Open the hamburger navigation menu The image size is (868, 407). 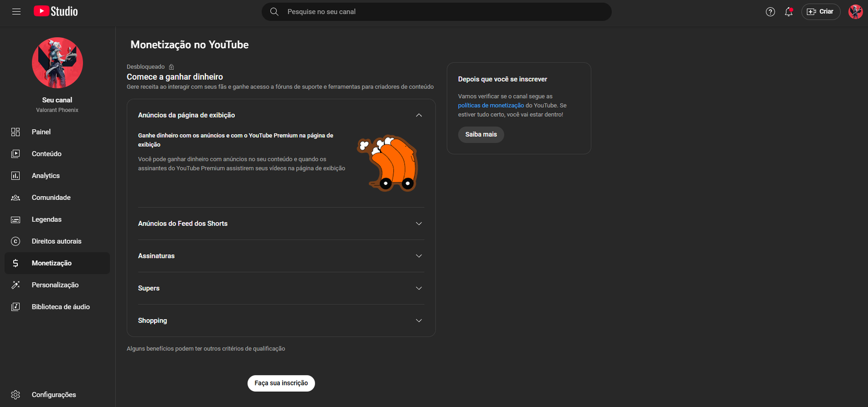point(16,11)
